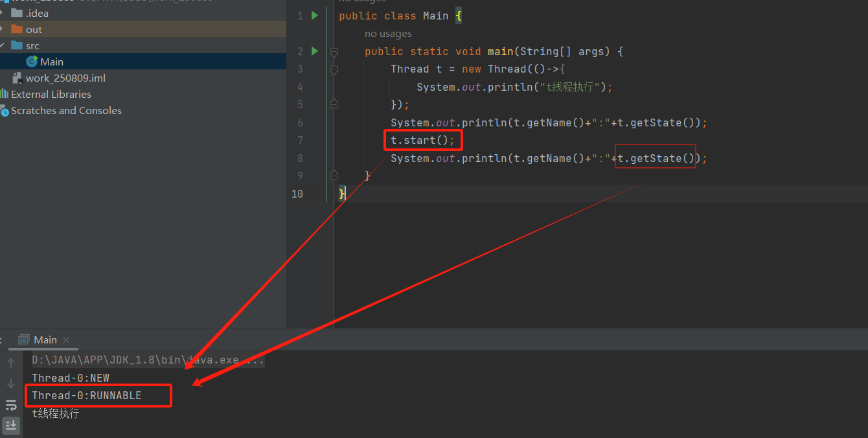Viewport: 868px width, 438px height.
Task: Collapse the main method fold marker on line 2
Action: [x=334, y=51]
